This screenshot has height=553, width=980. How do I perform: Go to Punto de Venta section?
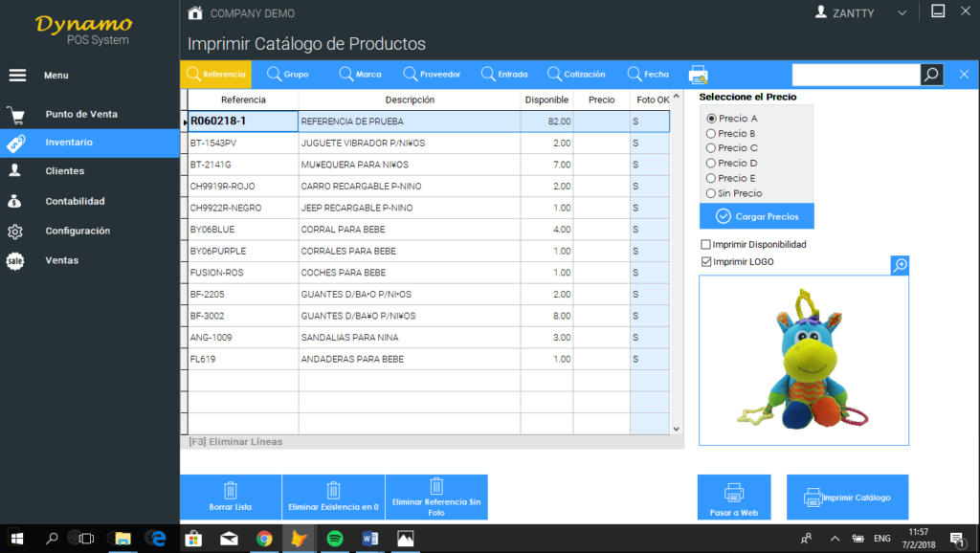click(81, 114)
